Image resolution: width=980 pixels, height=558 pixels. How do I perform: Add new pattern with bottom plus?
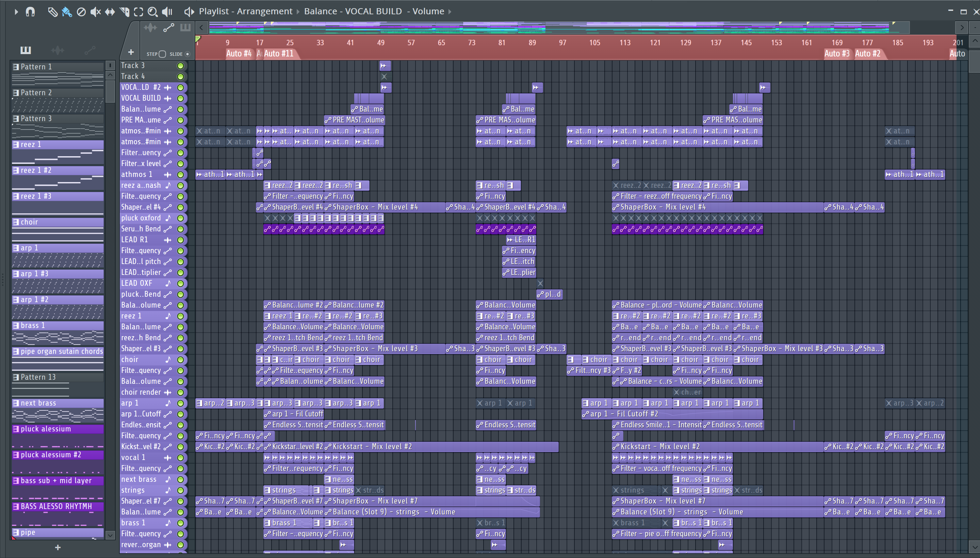[x=58, y=547]
